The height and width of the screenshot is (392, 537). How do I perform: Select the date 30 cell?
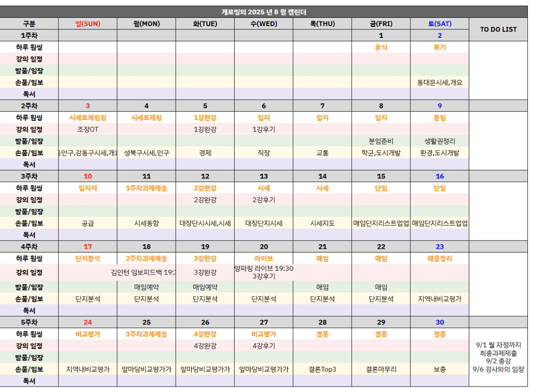(x=440, y=322)
